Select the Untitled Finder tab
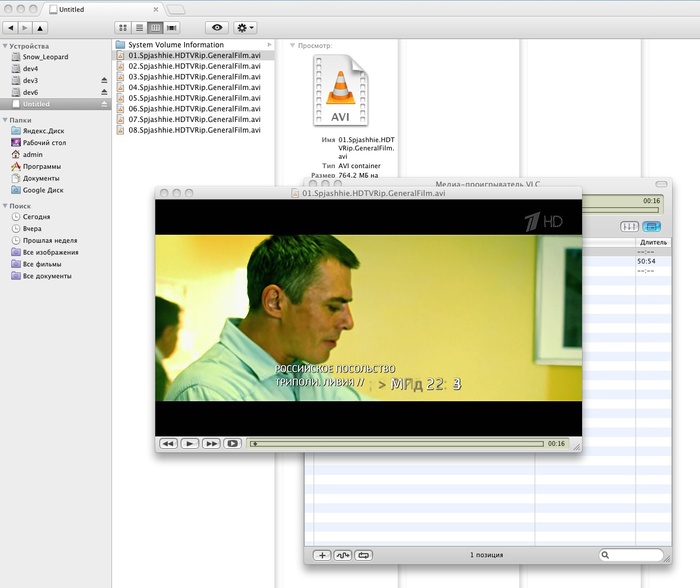 (x=80, y=8)
